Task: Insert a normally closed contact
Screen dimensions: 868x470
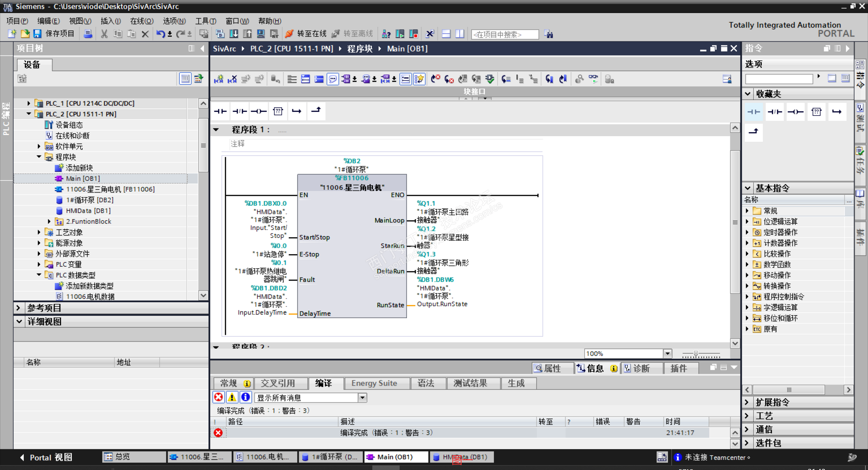Action: click(240, 111)
